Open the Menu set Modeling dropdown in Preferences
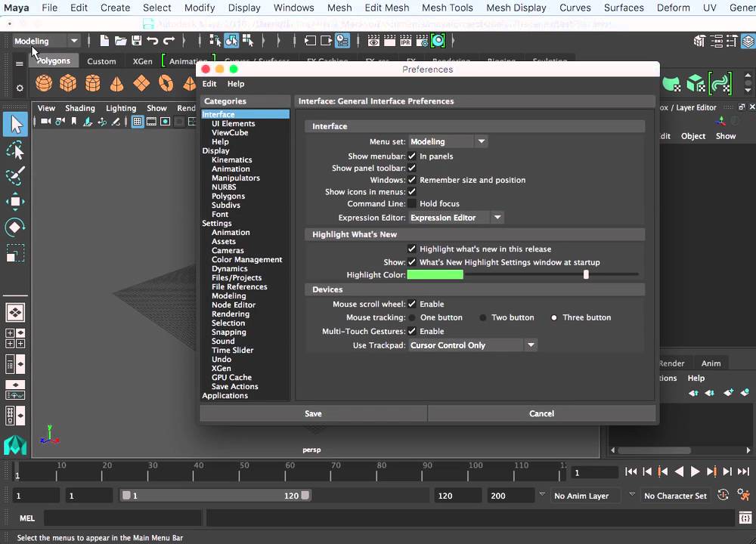 [448, 141]
